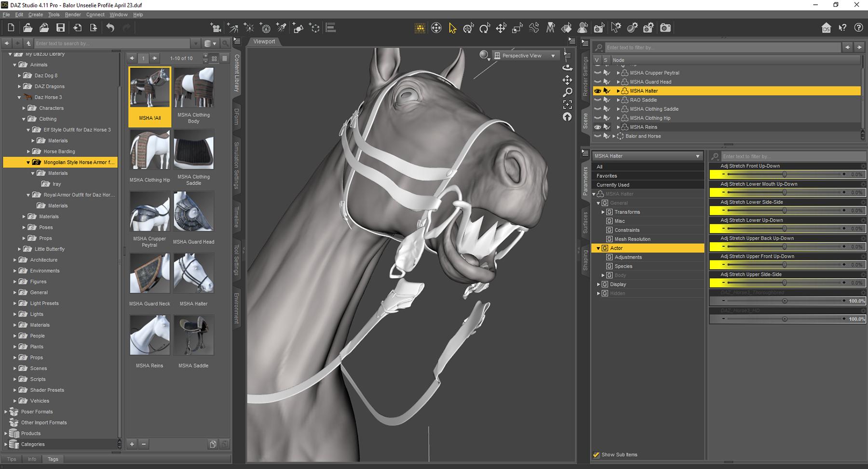The width and height of the screenshot is (868, 469).
Task: Save the scene using the floppy disk icon
Action: 60,28
